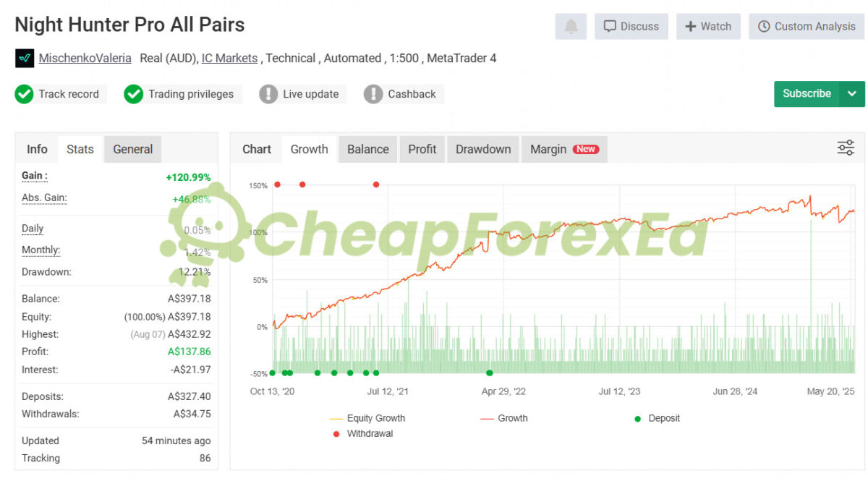Click the +120.99% gain value
This screenshot has height=481, width=868.
[x=188, y=177]
